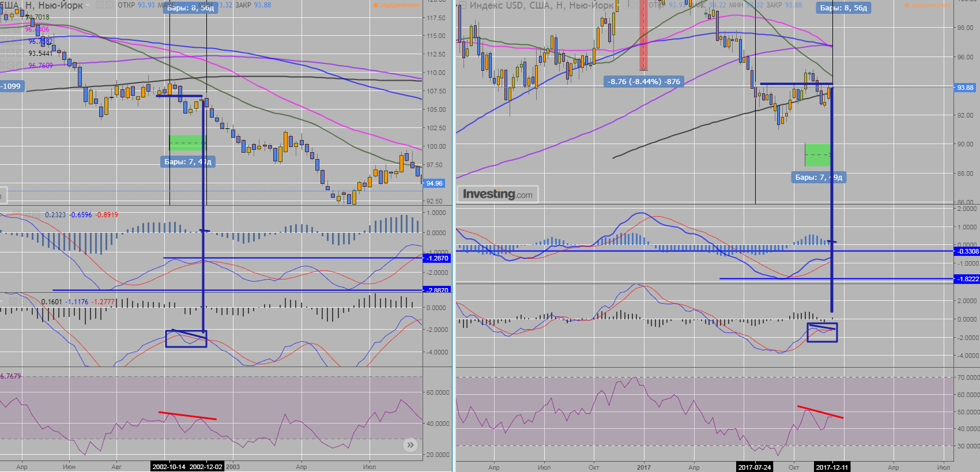Click the -0.3308 horizontal line price label
980x472 pixels.
(x=967, y=251)
